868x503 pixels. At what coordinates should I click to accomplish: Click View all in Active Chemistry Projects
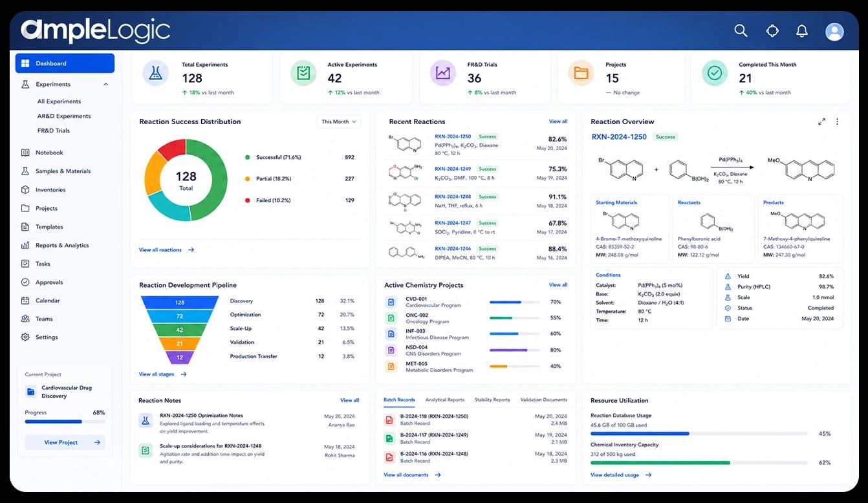558,285
